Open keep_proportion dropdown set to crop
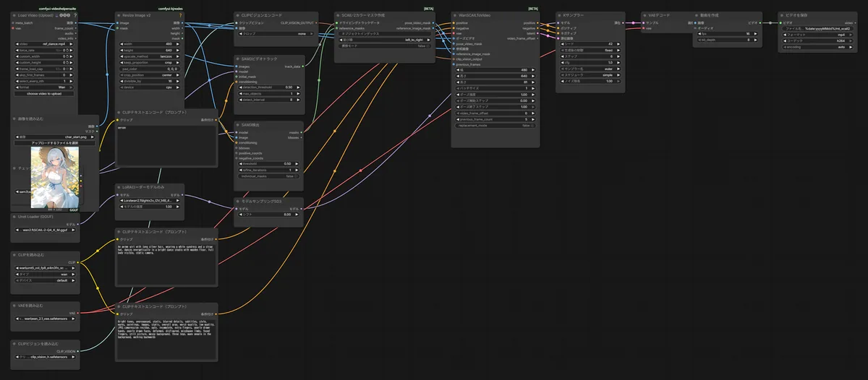Image resolution: width=868 pixels, height=380 pixels. point(148,62)
